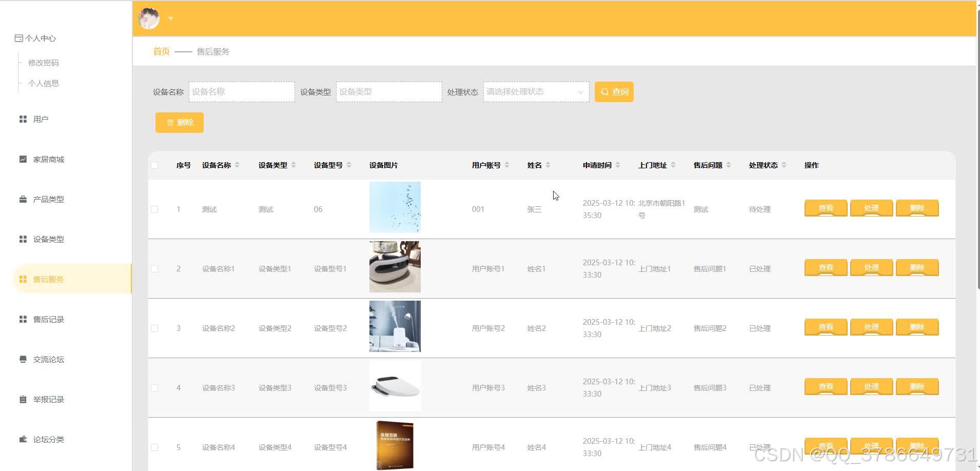Sort by 申请时间 using its arrows
Image resolution: width=980 pixels, height=471 pixels.
coord(618,165)
